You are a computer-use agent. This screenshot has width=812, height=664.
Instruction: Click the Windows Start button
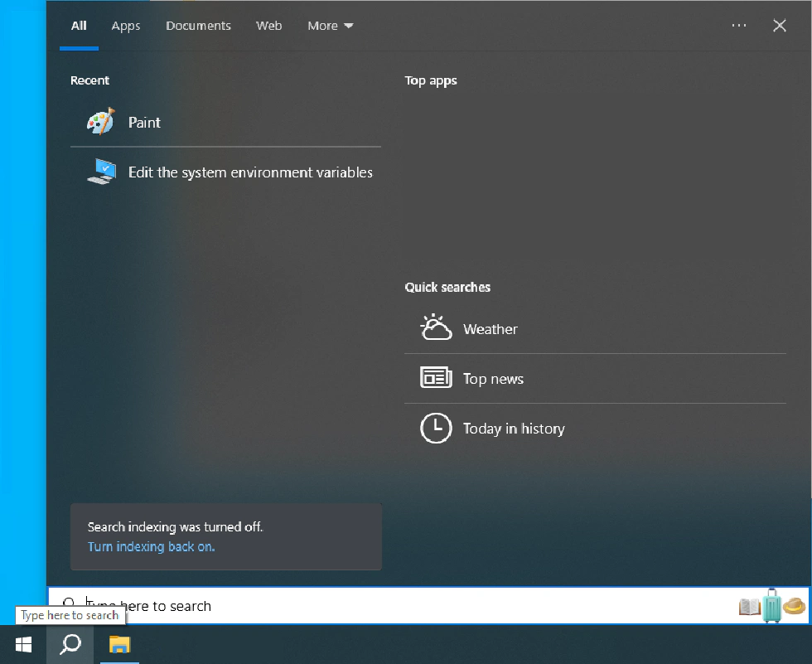tap(23, 644)
